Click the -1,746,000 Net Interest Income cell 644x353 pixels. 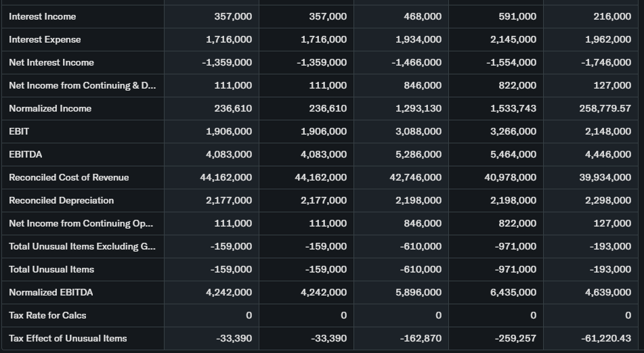pyautogui.click(x=607, y=62)
